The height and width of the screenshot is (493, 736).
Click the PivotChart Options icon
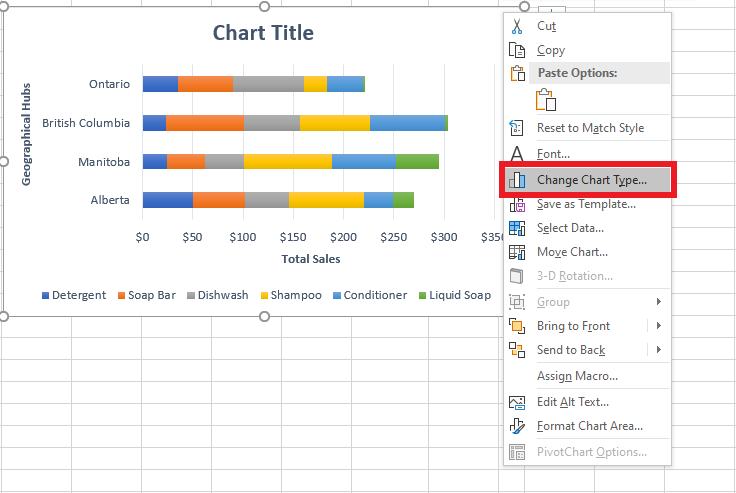pyautogui.click(x=517, y=452)
